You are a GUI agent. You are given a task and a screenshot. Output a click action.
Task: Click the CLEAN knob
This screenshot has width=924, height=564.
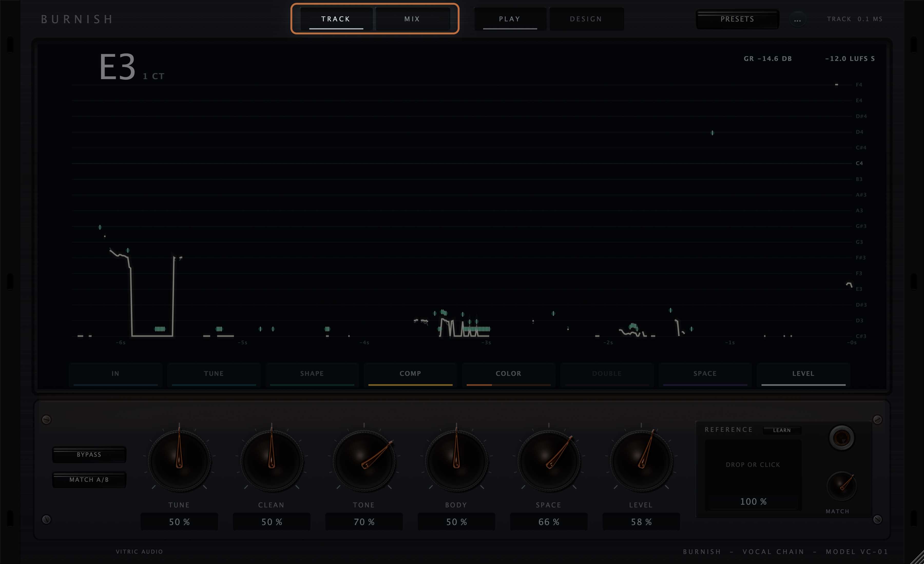tap(272, 461)
